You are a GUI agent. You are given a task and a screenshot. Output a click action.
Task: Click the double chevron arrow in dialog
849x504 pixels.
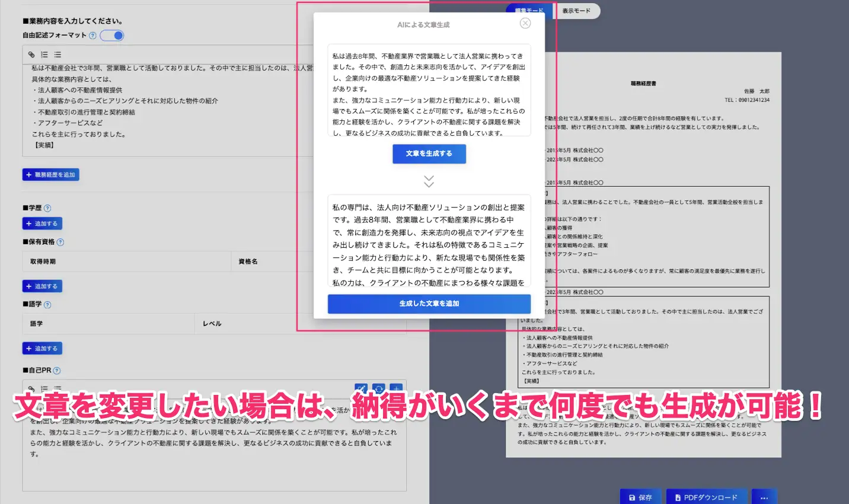coord(429,181)
